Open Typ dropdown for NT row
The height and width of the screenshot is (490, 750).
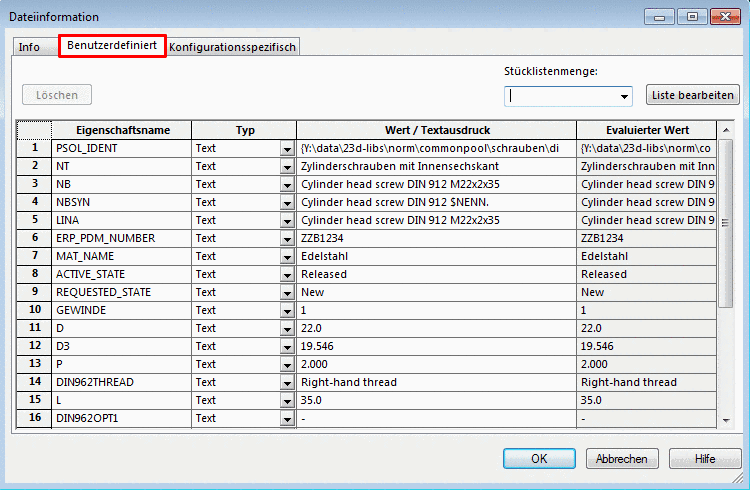(287, 167)
